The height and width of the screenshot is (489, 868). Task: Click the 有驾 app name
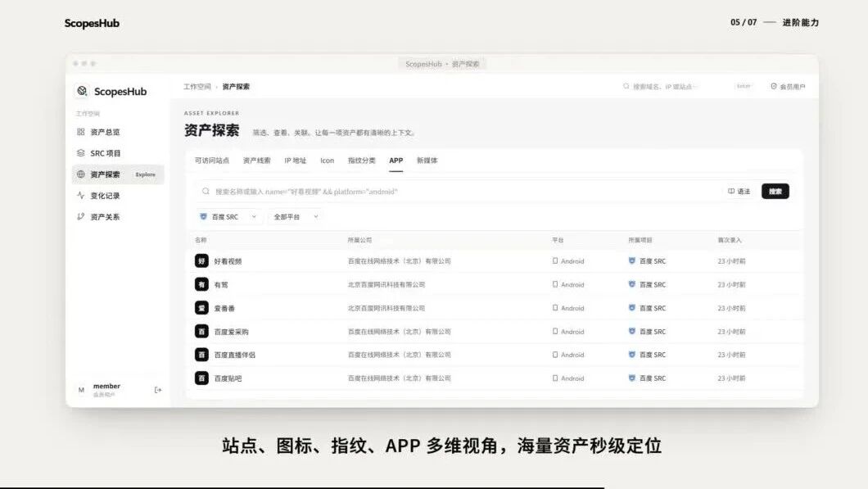coord(221,285)
